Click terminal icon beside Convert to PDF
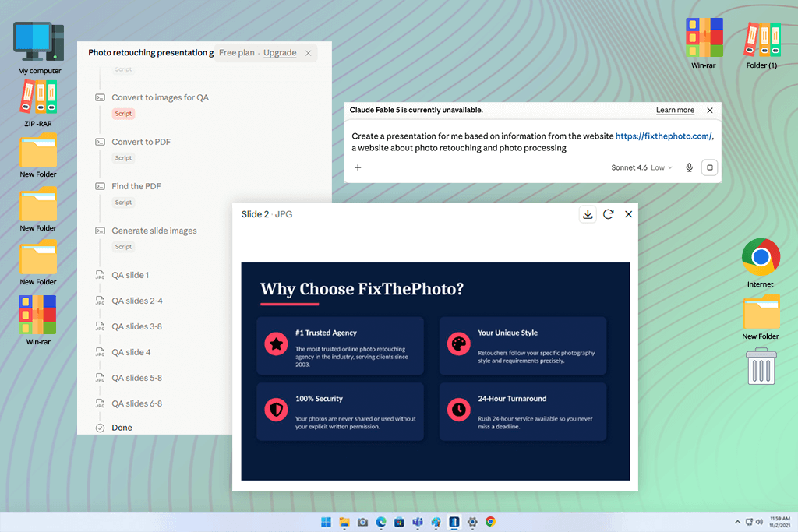 [101, 142]
